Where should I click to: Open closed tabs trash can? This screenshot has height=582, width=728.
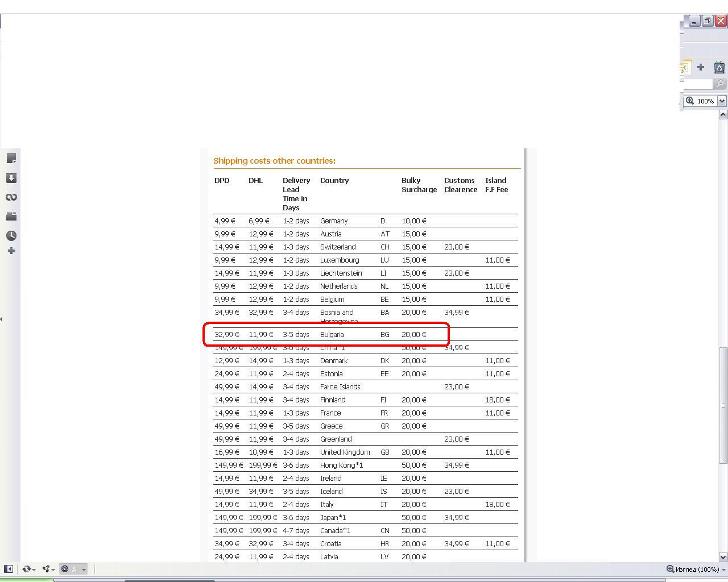[719, 67]
